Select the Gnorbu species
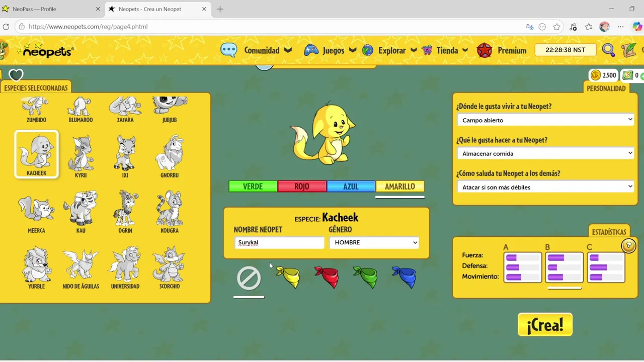 click(x=170, y=156)
